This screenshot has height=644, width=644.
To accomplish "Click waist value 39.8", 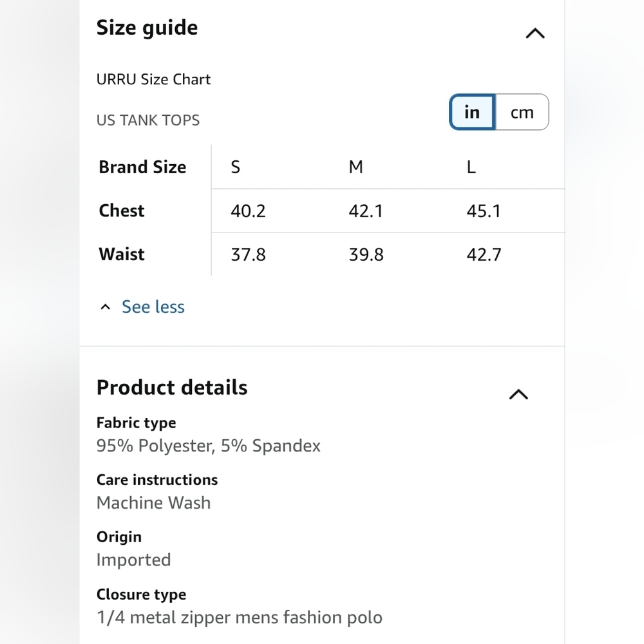I will [366, 254].
